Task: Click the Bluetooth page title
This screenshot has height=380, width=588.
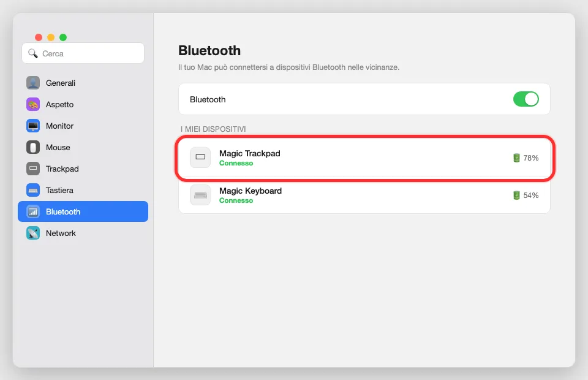Action: pos(209,51)
